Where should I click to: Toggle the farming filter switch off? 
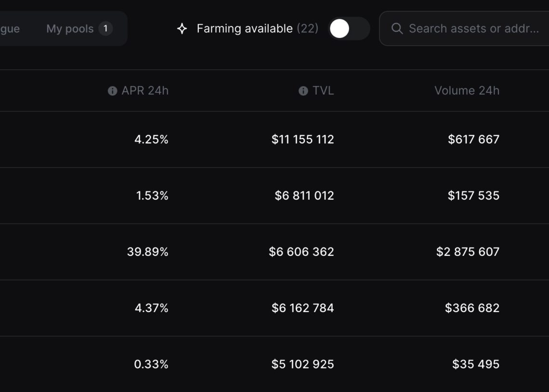[348, 29]
